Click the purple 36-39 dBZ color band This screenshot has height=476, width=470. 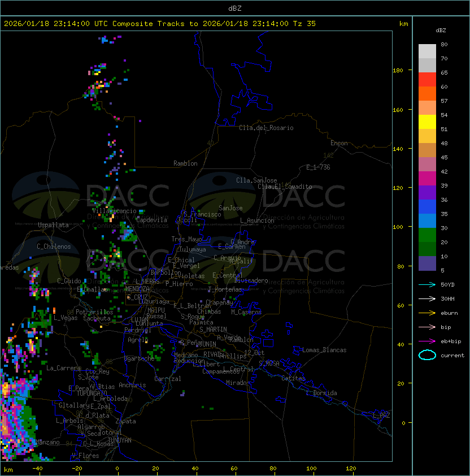pyautogui.click(x=427, y=192)
